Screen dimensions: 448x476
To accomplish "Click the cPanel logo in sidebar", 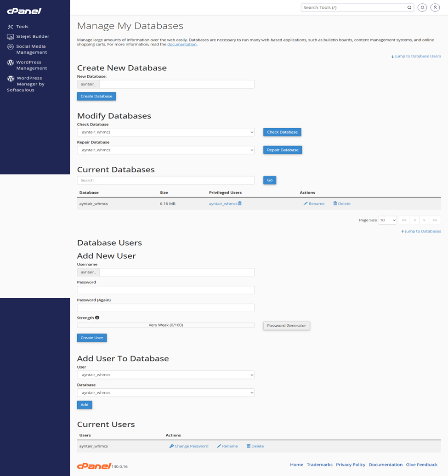I will tap(24, 11).
